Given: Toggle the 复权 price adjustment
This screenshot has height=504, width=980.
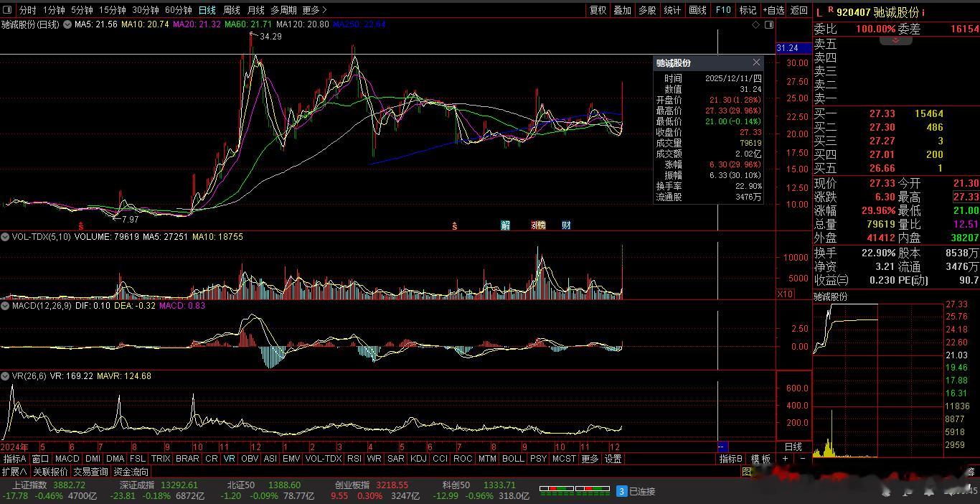Looking at the screenshot, I should [x=598, y=10].
